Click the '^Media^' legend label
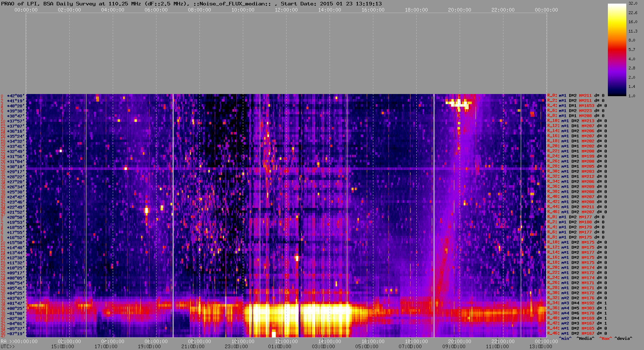Screen dimensions: 644x350 click(585, 339)
